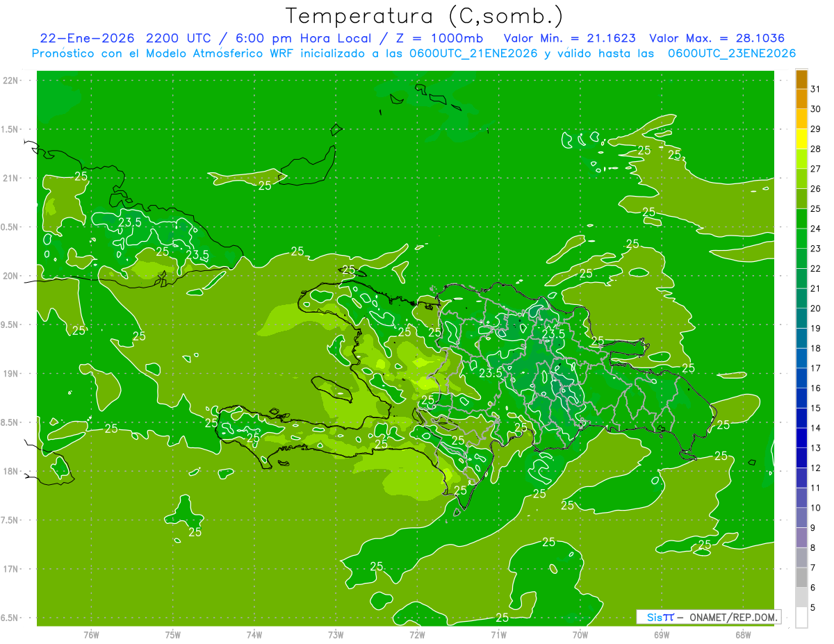Click the '20N' latitude axis label
This screenshot has width=834, height=644.
click(12, 276)
